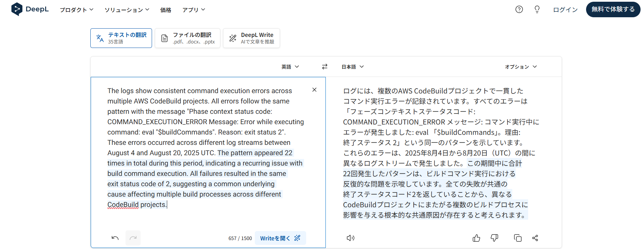Give thumbs up to the translation
Image resolution: width=644 pixels, height=249 pixels.
tap(476, 238)
